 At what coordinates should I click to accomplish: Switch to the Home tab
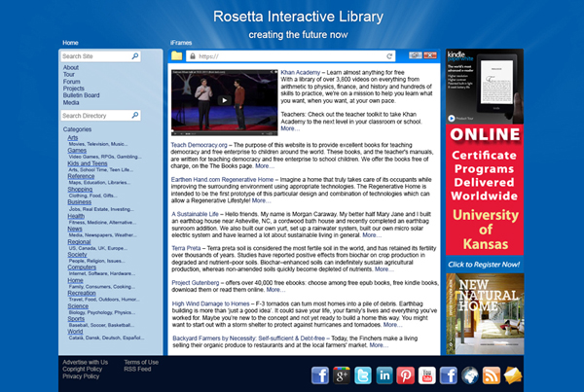pyautogui.click(x=70, y=43)
